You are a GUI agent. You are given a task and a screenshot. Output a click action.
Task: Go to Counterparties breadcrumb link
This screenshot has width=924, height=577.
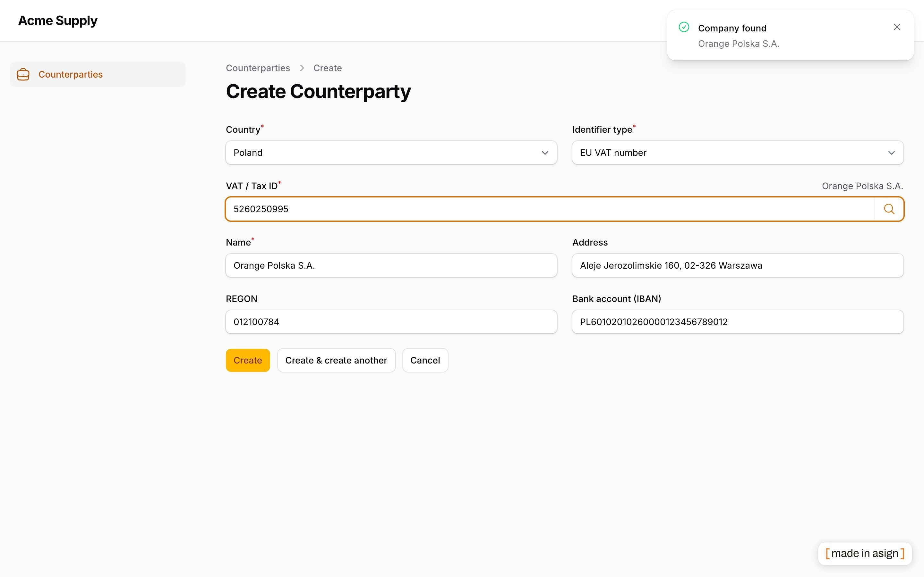tap(258, 68)
